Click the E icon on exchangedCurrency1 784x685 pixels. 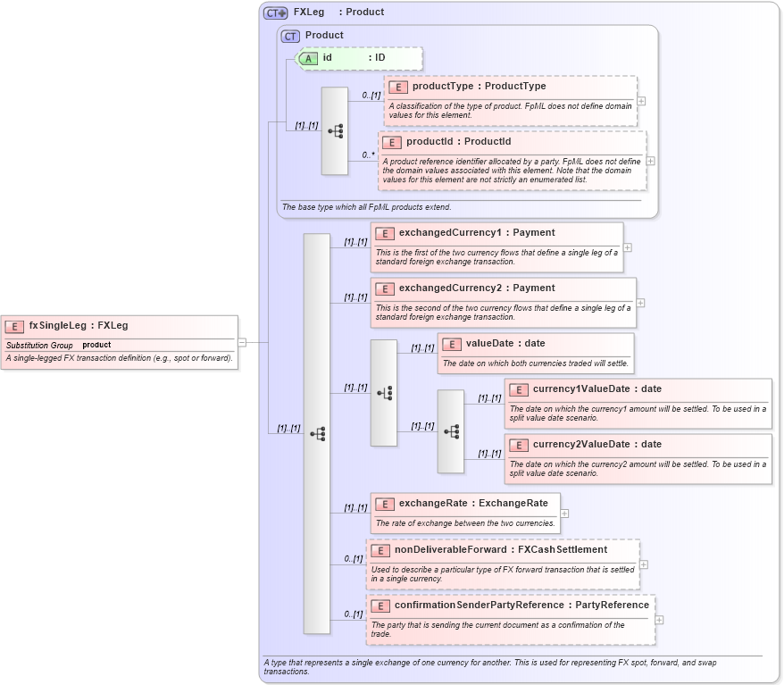click(x=384, y=233)
